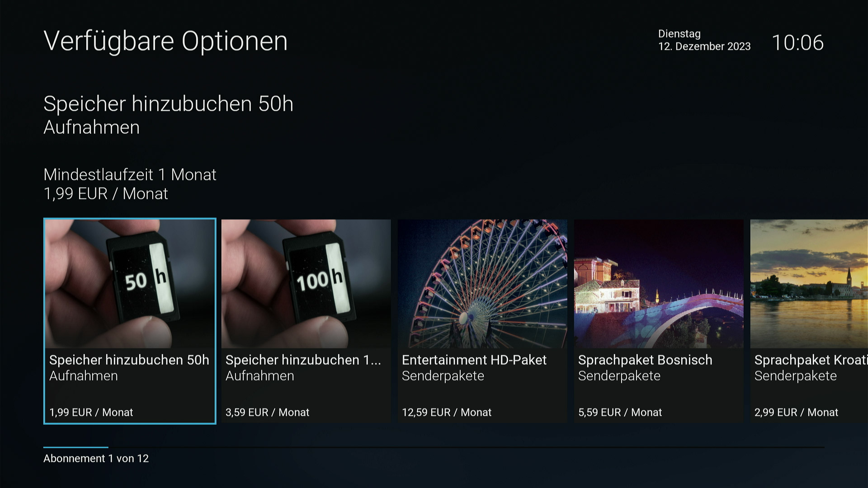Click the 12,59 EUR / Monat price
The width and height of the screenshot is (868, 488).
[447, 413]
